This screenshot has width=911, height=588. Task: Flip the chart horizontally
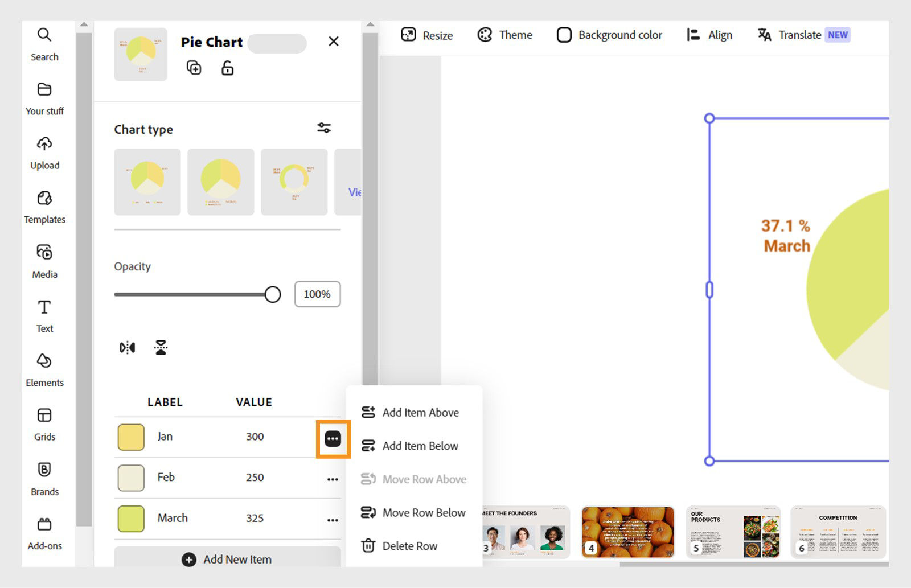[x=128, y=348]
